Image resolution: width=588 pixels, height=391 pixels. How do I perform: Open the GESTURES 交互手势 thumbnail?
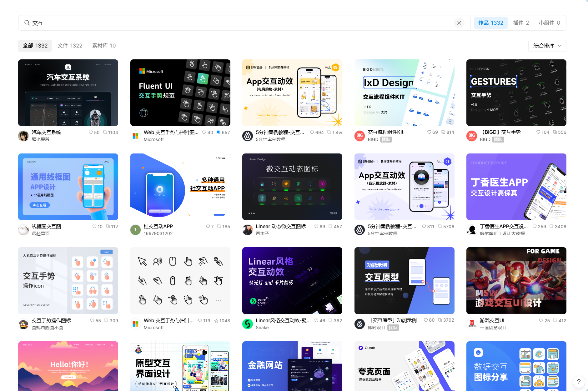click(516, 93)
